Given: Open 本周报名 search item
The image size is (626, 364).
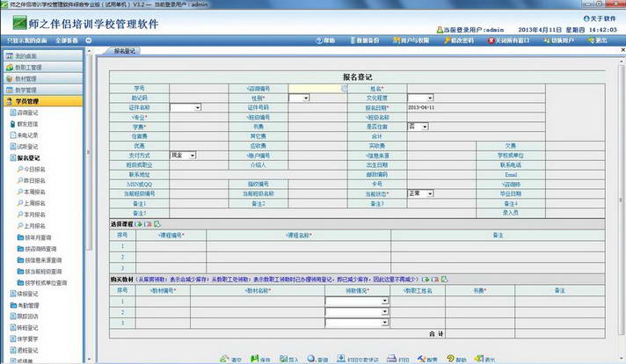Looking at the screenshot, I should pyautogui.click(x=31, y=192).
